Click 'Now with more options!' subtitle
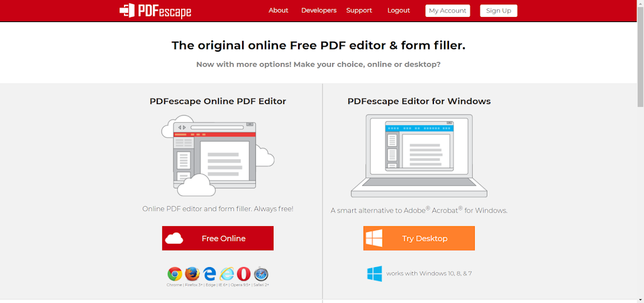 click(318, 64)
